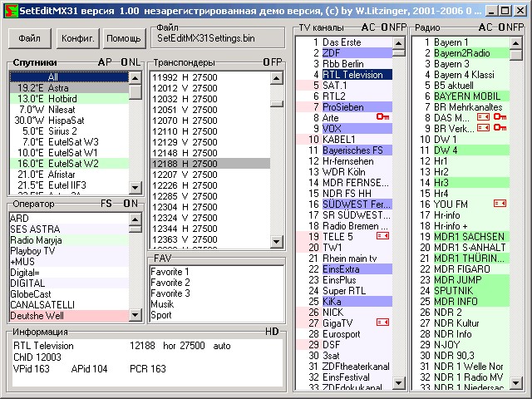Toggle the HD marker in the Информация header
Image resolution: width=532 pixels, height=399 pixels.
click(x=272, y=332)
